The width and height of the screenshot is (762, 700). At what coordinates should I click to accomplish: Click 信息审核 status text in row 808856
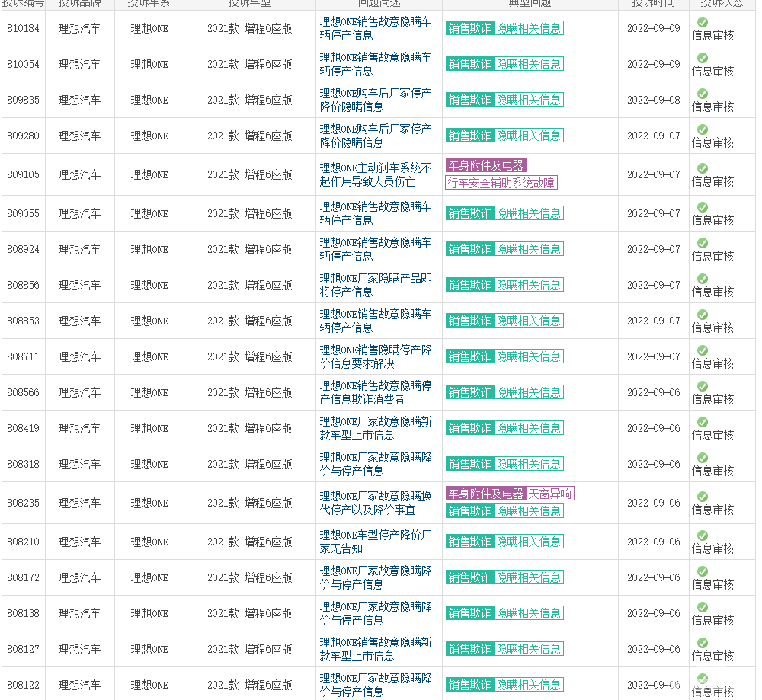point(713,292)
